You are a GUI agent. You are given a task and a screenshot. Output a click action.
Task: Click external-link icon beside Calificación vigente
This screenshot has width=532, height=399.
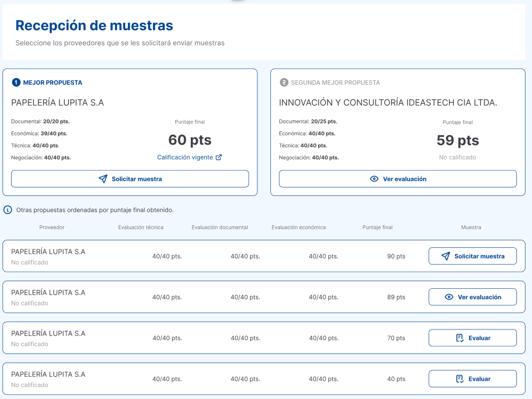218,157
